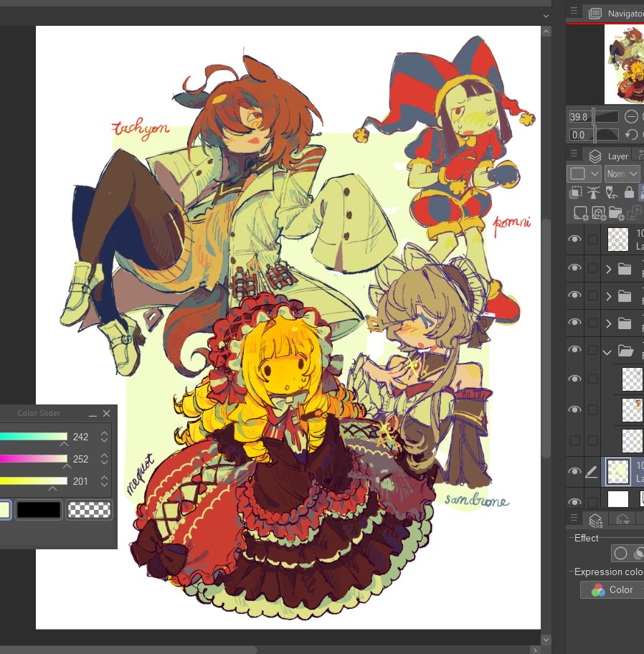Minimize the Color Slider panel
644x654 pixels.
pyautogui.click(x=93, y=414)
